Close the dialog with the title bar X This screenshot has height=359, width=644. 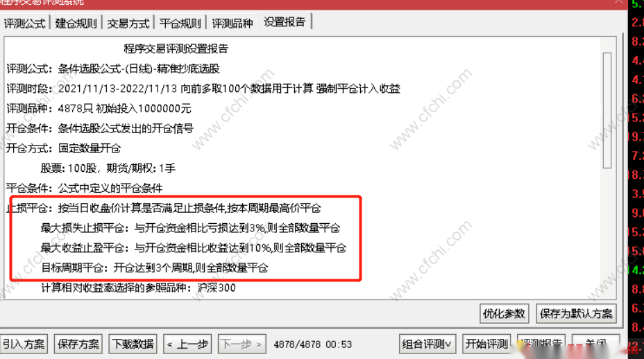click(619, 2)
